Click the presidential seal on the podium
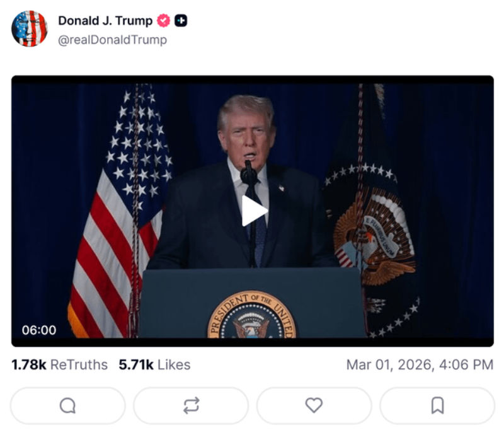The width and height of the screenshot is (504, 435). [x=251, y=315]
